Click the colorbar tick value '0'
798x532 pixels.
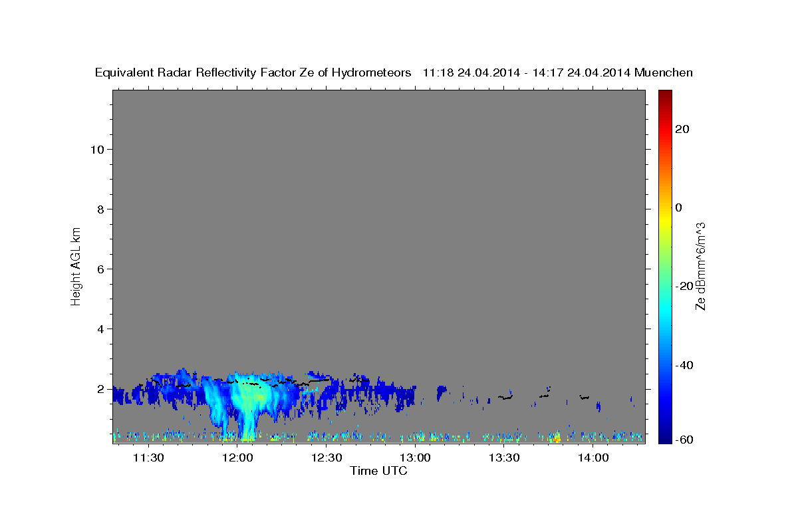[679, 207]
